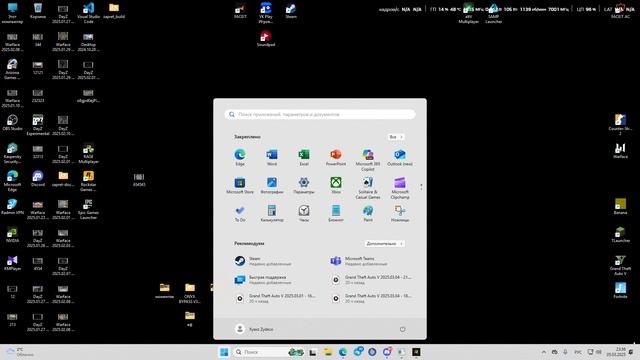
Task: Click the taskbar search box
Action: [269, 352]
